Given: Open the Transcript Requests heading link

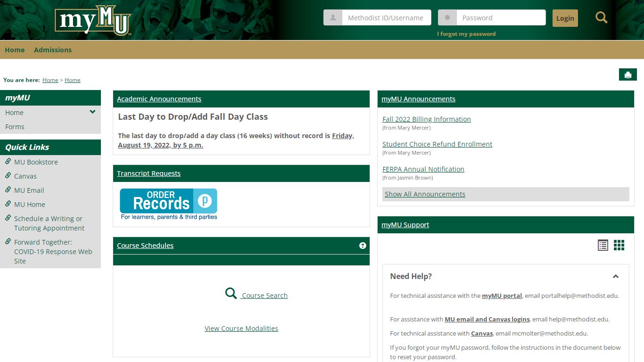Looking at the screenshot, I should pos(149,173).
